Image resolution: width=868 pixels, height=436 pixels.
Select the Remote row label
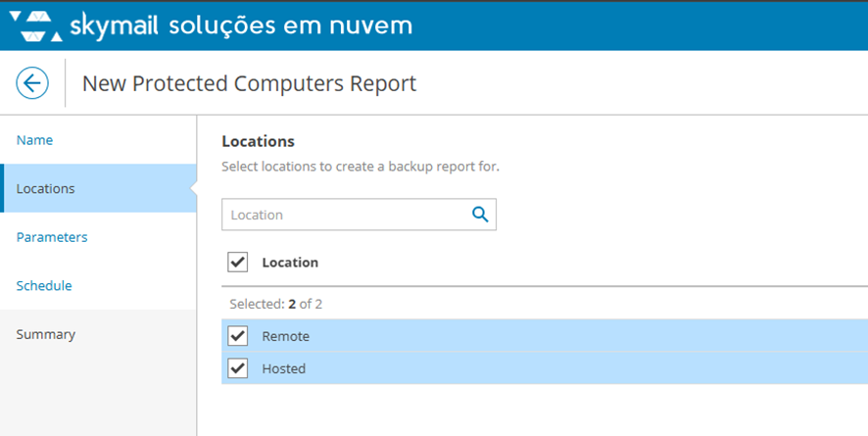[285, 336]
